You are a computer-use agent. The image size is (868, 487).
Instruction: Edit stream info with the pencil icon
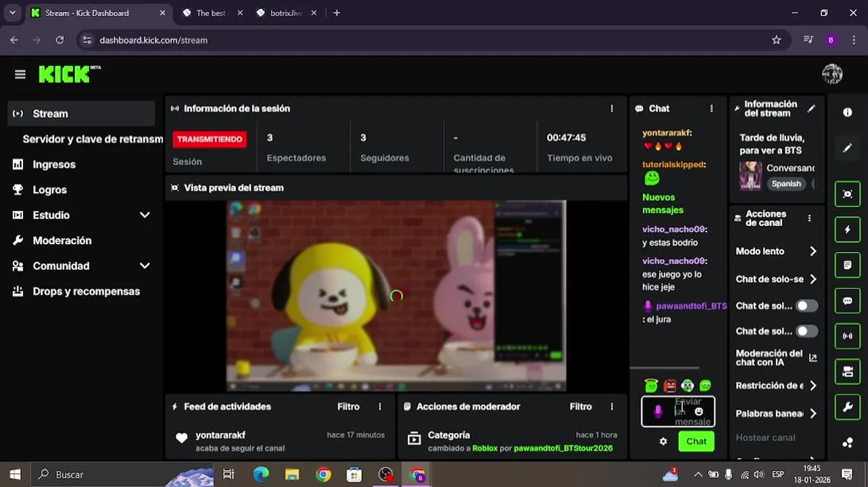coord(811,108)
